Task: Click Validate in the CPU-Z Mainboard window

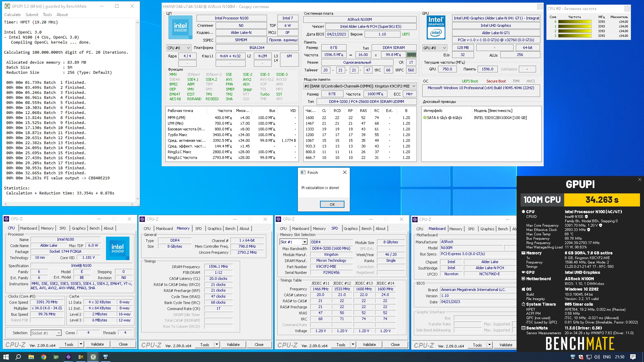Action: 506,345
